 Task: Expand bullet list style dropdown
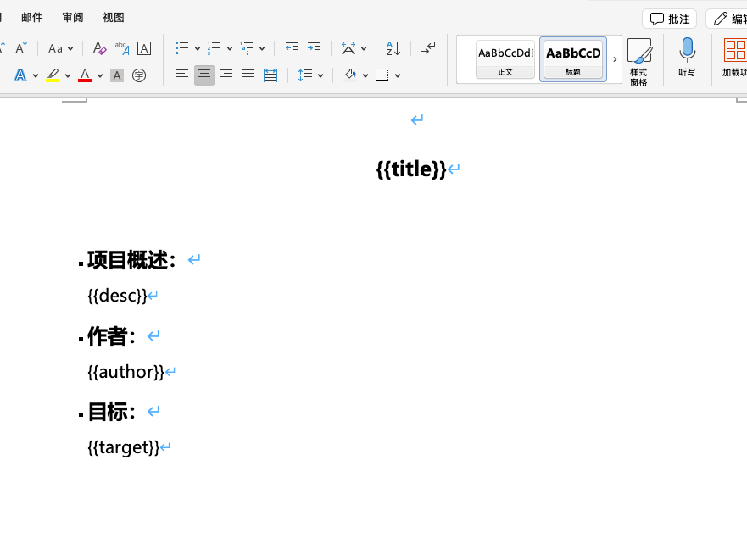[198, 48]
